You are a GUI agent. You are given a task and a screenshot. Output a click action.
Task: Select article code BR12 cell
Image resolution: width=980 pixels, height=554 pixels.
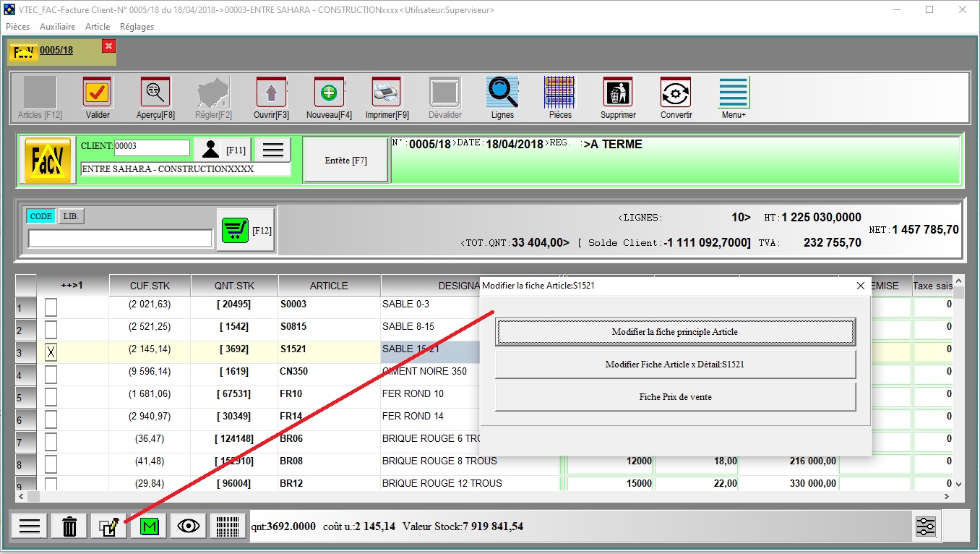[329, 484]
